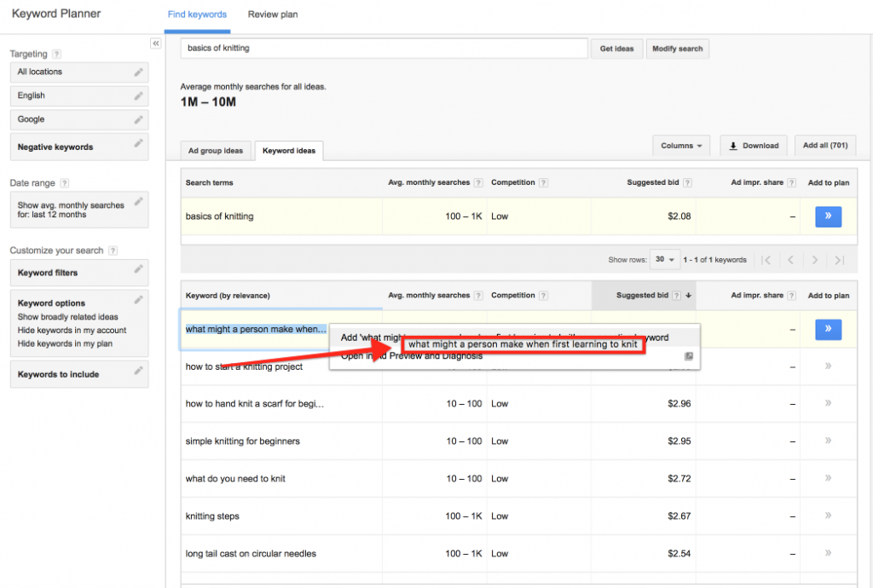Click 'Hide keywords in my plan' text
This screenshot has width=873, height=588.
[x=65, y=343]
